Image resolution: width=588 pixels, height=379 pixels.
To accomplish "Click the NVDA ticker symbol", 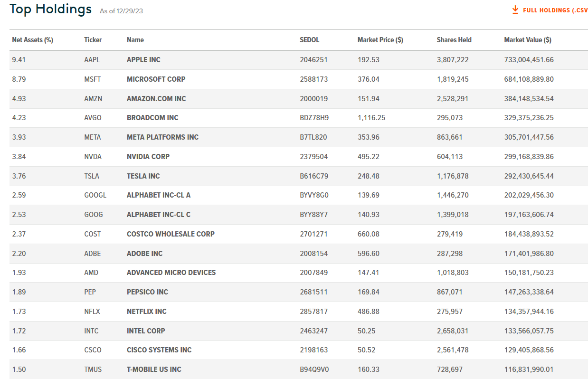I will coord(93,157).
